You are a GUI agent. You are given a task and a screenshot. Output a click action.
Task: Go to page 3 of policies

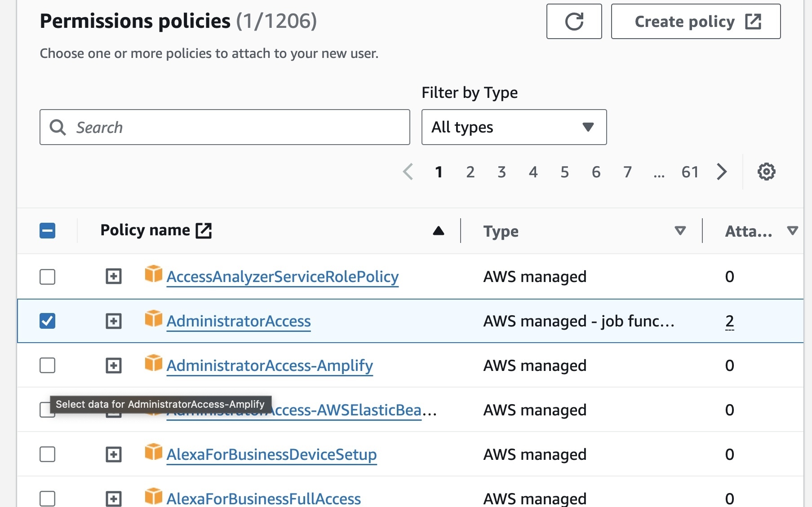pyautogui.click(x=501, y=172)
